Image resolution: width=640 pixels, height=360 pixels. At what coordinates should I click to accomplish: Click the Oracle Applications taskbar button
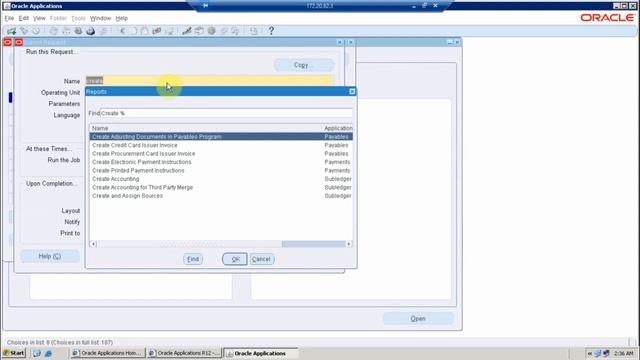pyautogui.click(x=261, y=353)
